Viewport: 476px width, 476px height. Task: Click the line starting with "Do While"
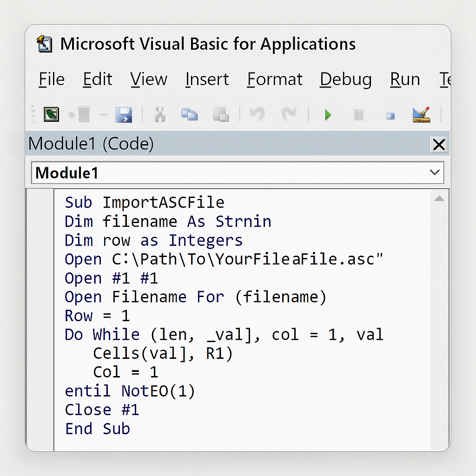pos(224,335)
